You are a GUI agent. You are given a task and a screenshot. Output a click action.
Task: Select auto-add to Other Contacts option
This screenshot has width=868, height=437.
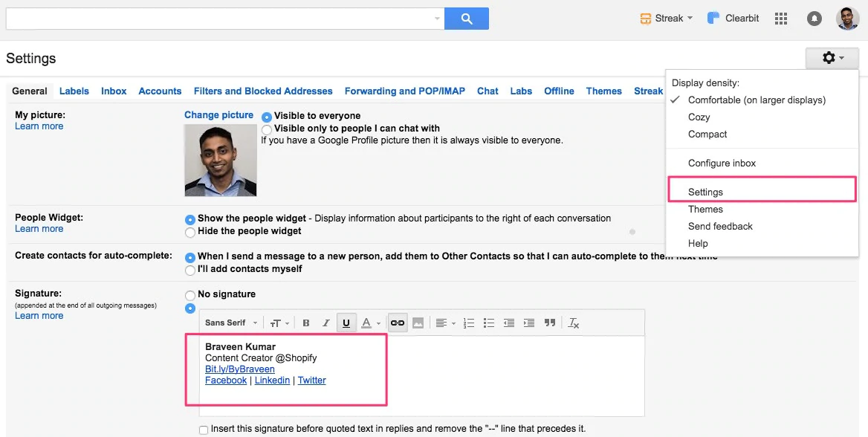tap(190, 258)
